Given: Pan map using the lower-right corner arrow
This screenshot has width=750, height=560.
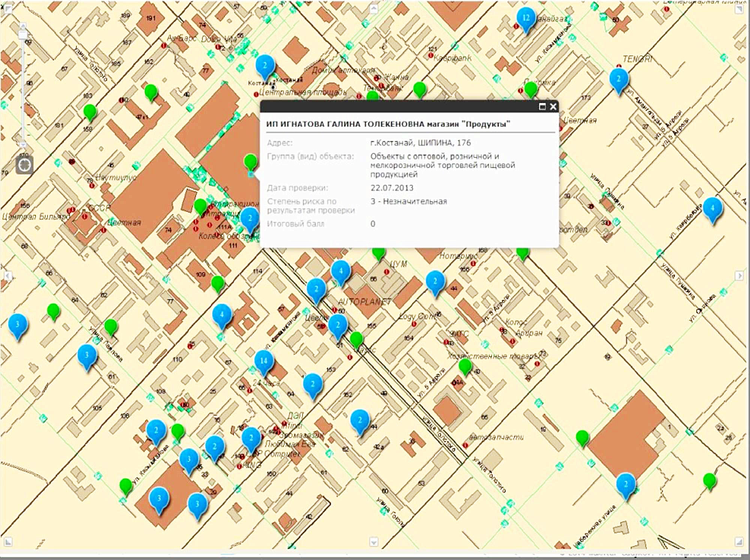Looking at the screenshot, I should pos(739,541).
